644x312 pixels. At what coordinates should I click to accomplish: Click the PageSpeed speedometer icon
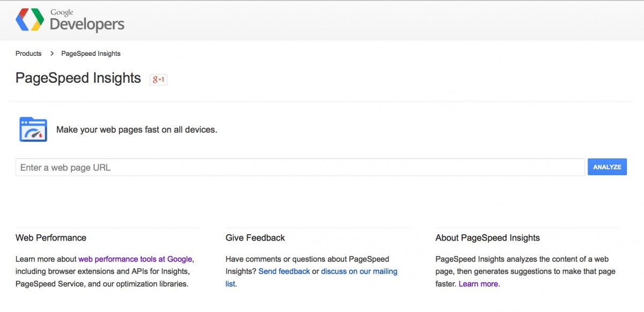pos(33,129)
